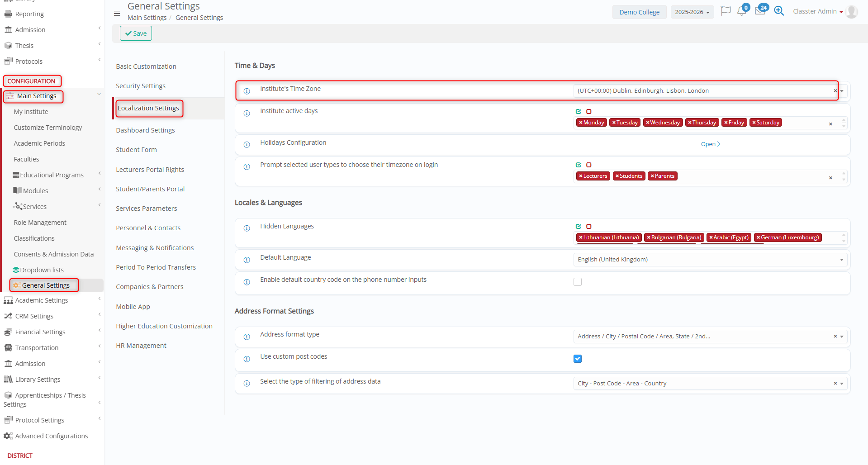The width and height of the screenshot is (868, 465).
Task: Click the hamburger menu icon to collapse sidebar
Action: click(x=117, y=13)
